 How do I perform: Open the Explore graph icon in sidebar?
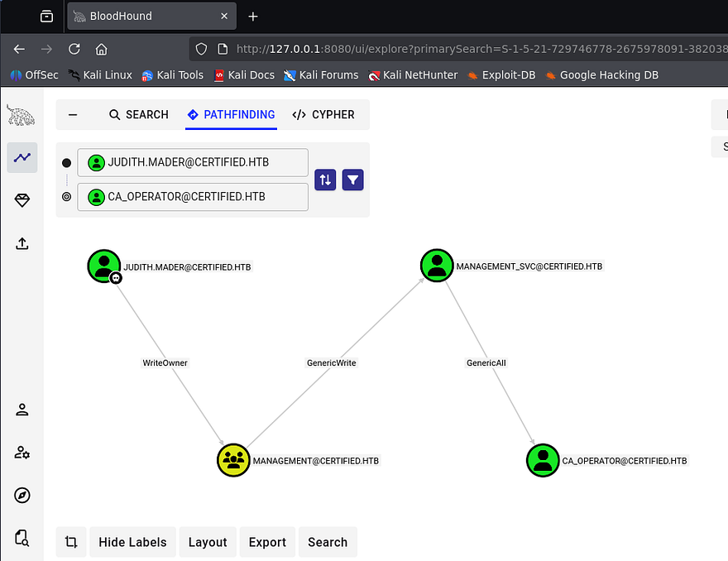pos(22,157)
